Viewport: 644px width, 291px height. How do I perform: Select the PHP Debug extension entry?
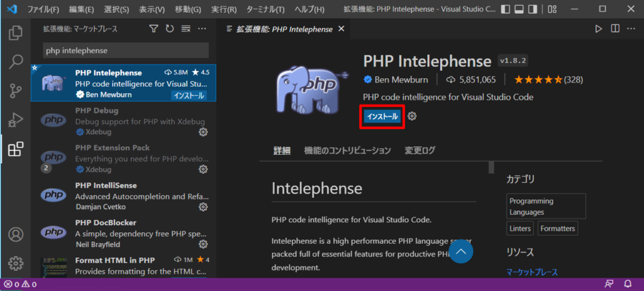point(123,120)
